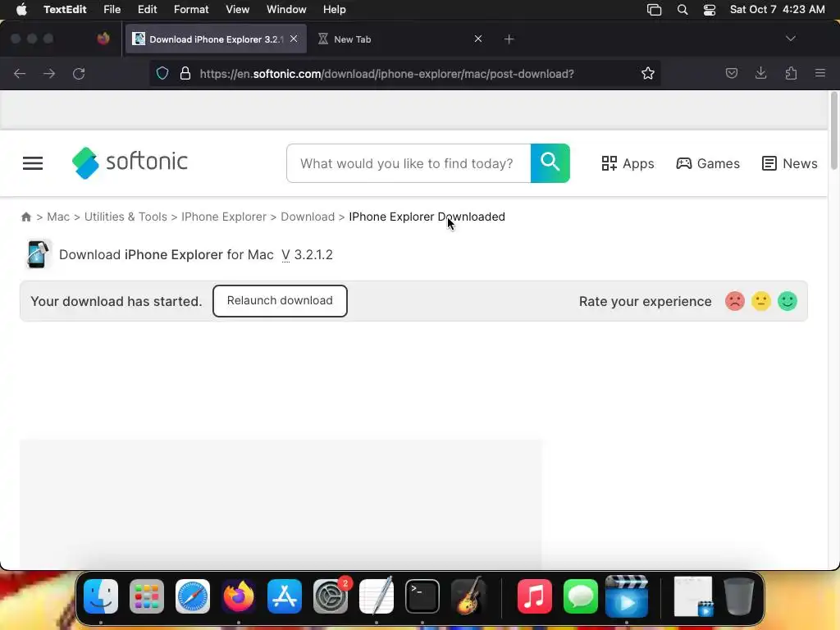Rate experience with red sad face
The width and height of the screenshot is (840, 630).
click(x=735, y=301)
